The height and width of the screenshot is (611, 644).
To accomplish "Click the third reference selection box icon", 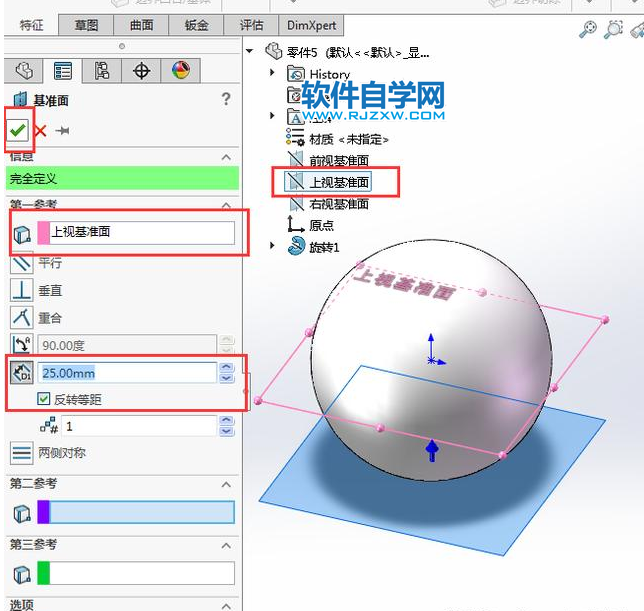I will (22, 574).
